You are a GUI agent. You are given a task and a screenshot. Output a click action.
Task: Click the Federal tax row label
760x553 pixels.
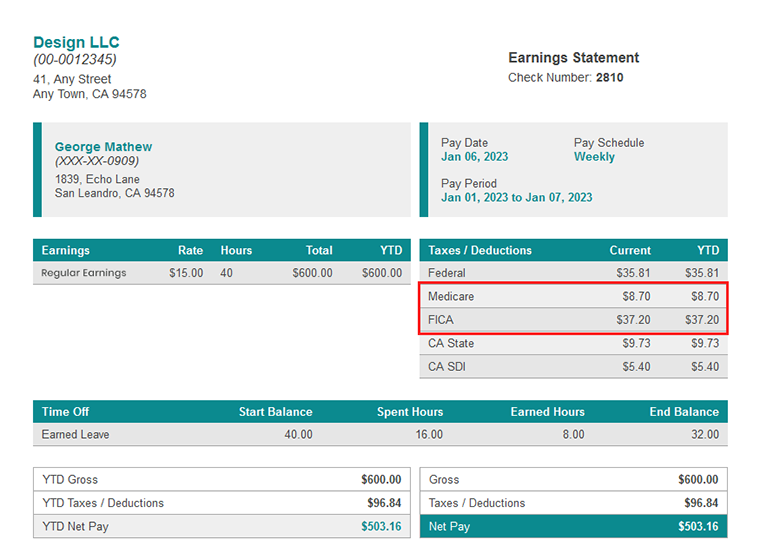click(446, 273)
